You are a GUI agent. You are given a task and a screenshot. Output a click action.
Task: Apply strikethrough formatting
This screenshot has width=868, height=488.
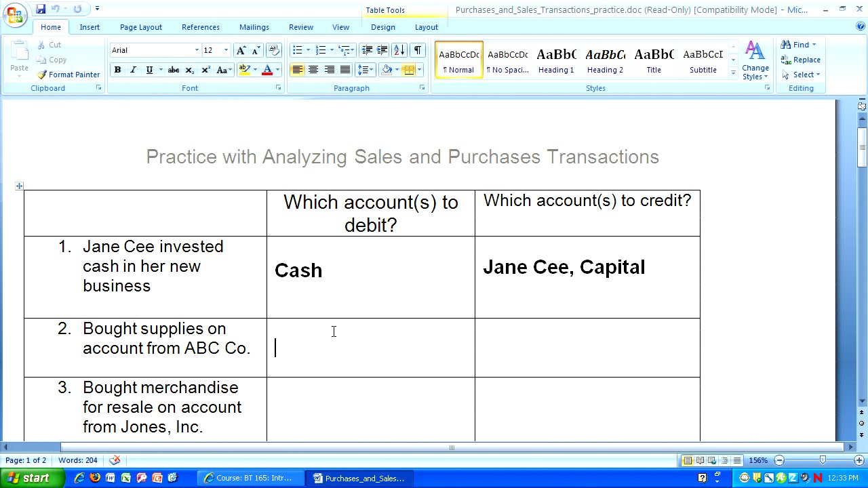point(174,70)
